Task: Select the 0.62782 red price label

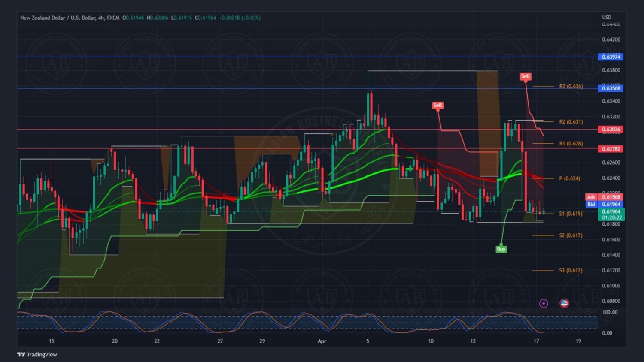Action: pos(611,149)
